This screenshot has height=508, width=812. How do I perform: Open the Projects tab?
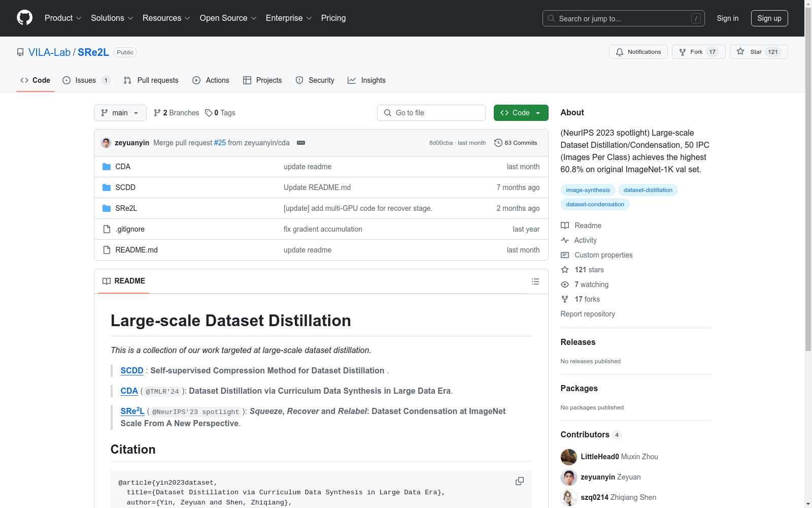tap(262, 80)
